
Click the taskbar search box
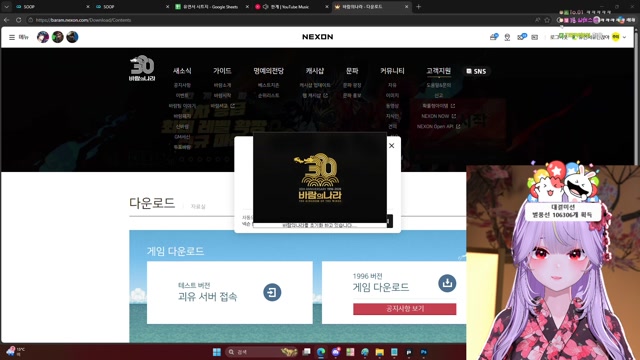pyautogui.click(x=261, y=352)
